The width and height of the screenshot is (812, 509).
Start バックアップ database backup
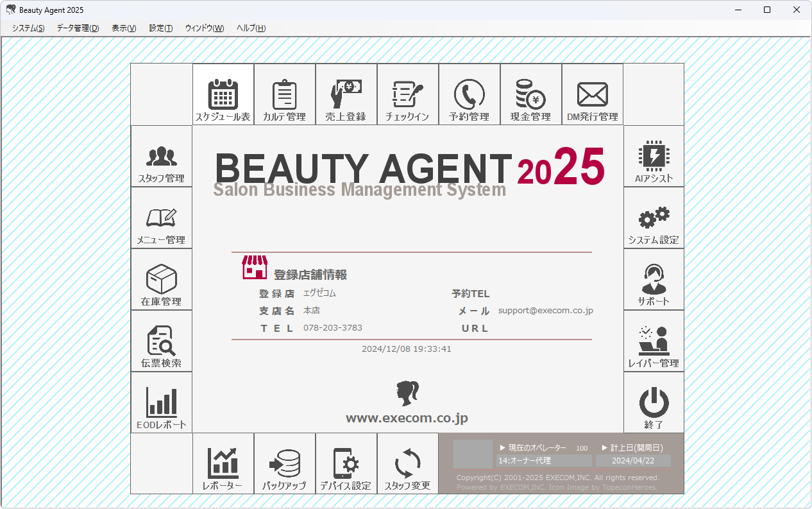[x=285, y=464]
